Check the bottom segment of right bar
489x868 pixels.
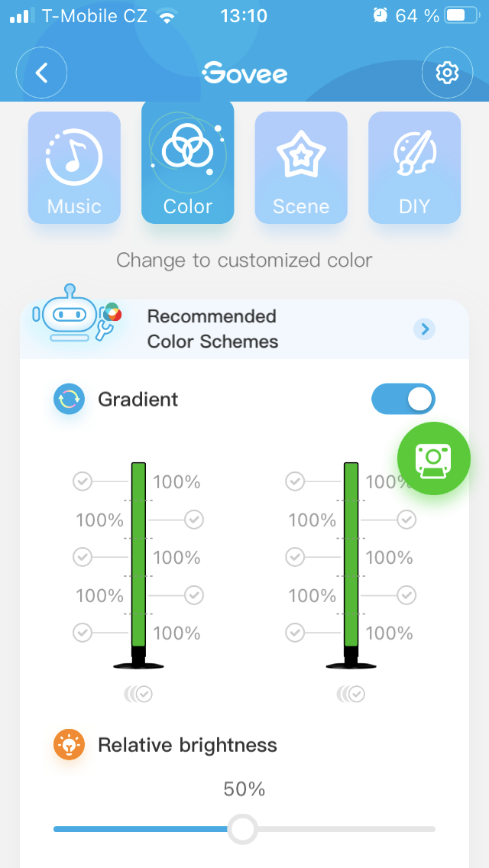[295, 633]
